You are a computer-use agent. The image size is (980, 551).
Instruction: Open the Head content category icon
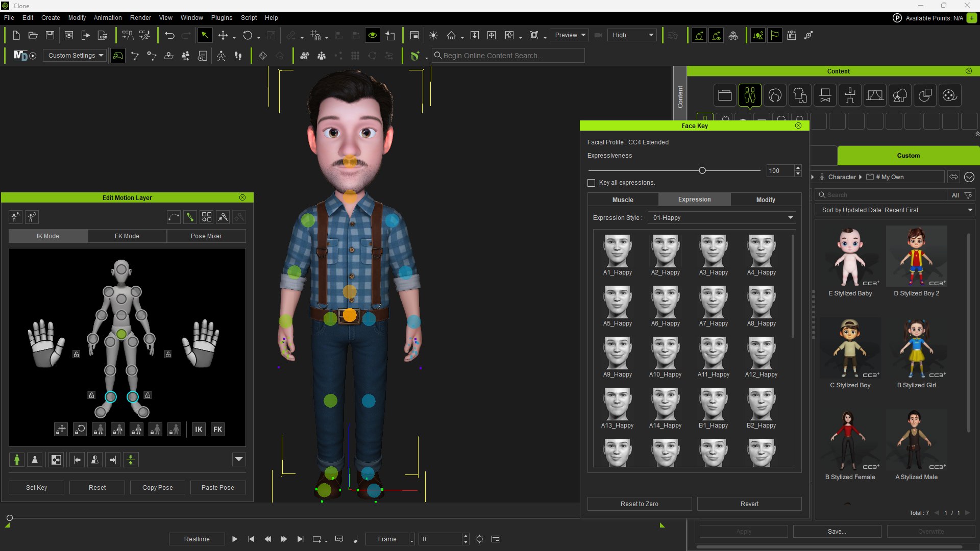(775, 95)
